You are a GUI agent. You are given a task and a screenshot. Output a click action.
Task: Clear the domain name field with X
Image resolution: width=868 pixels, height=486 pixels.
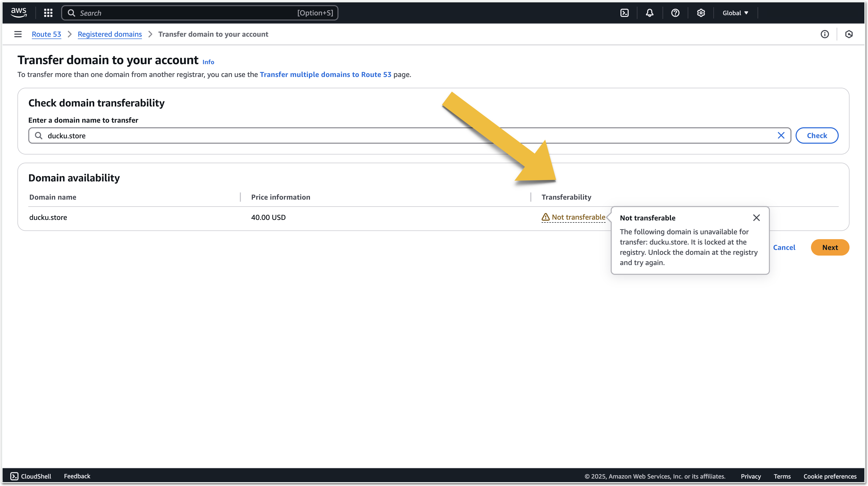[x=781, y=135]
